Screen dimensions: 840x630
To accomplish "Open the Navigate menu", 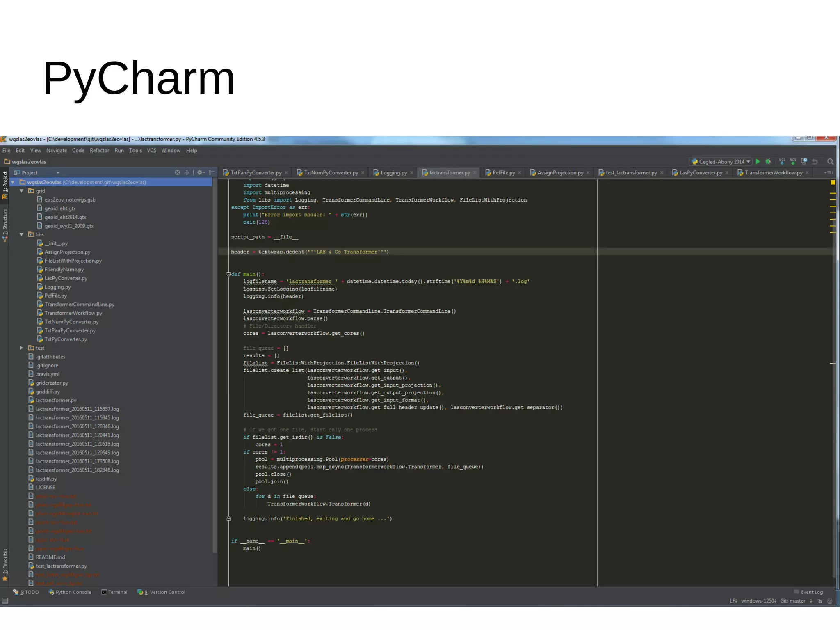I will 57,151.
